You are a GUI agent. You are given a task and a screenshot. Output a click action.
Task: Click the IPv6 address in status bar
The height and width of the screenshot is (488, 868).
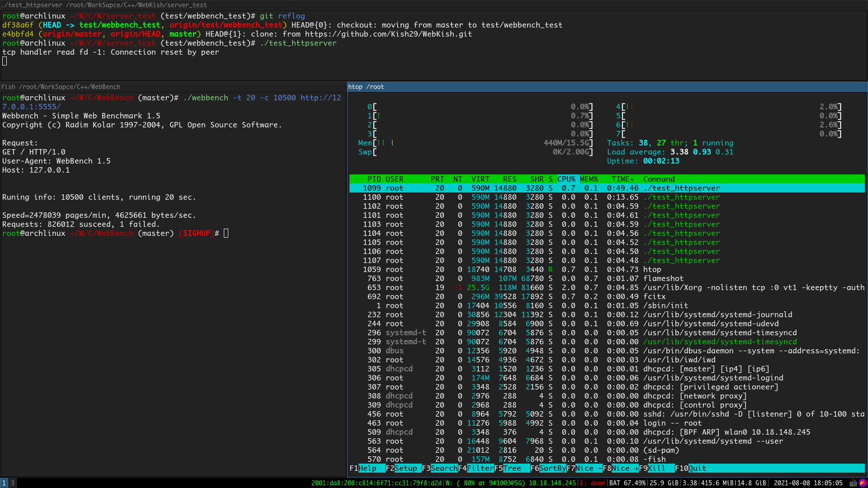coord(377,483)
